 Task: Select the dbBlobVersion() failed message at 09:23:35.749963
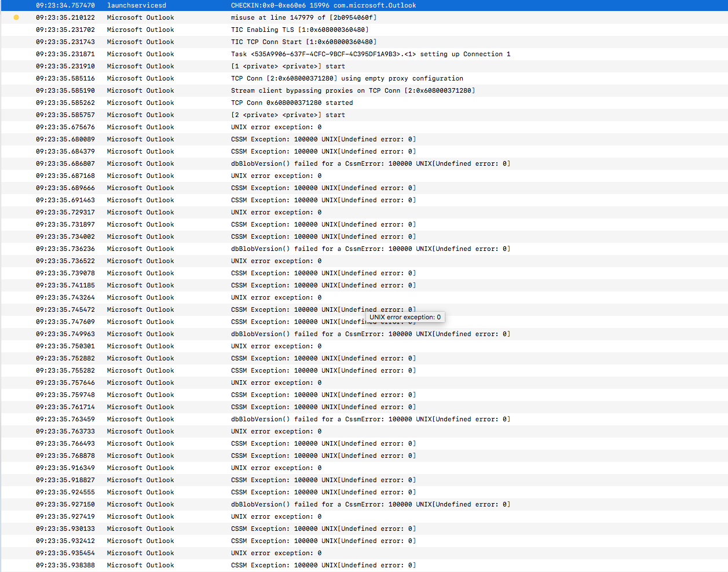pyautogui.click(x=371, y=334)
